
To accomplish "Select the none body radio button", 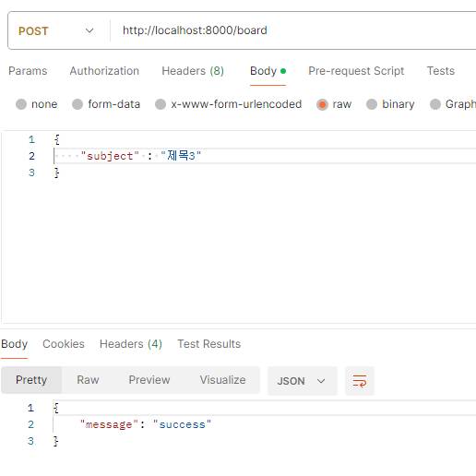I will click(x=21, y=104).
